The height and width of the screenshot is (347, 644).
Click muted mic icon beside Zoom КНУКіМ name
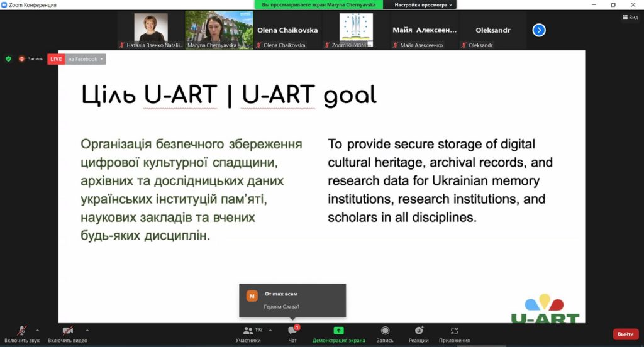327,45
